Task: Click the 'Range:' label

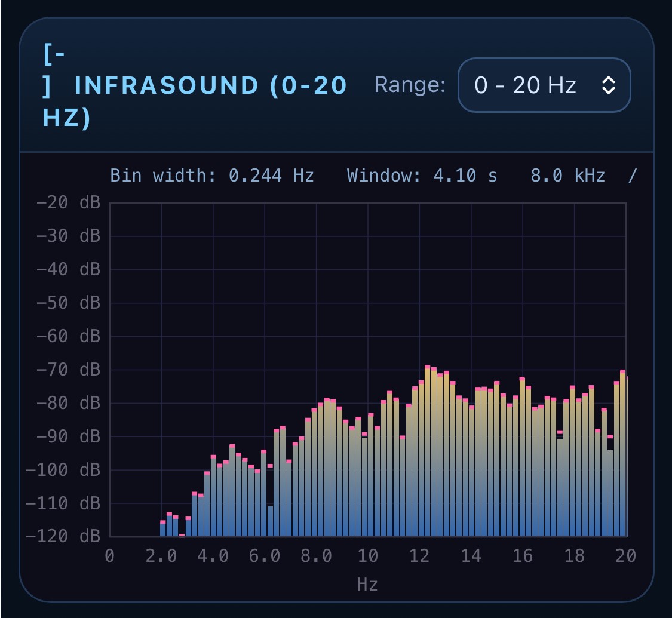Action: point(410,85)
